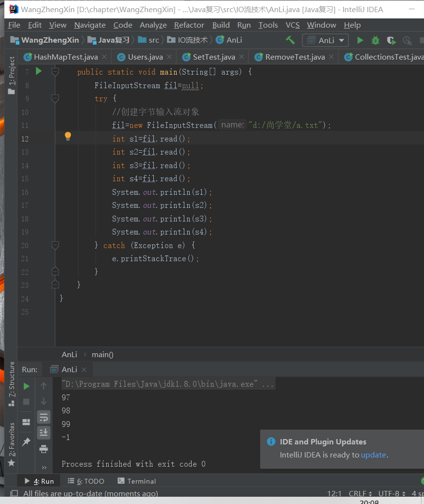This screenshot has height=504, width=424.
Task: Switch to the SetTest.java tab
Action: (214, 57)
